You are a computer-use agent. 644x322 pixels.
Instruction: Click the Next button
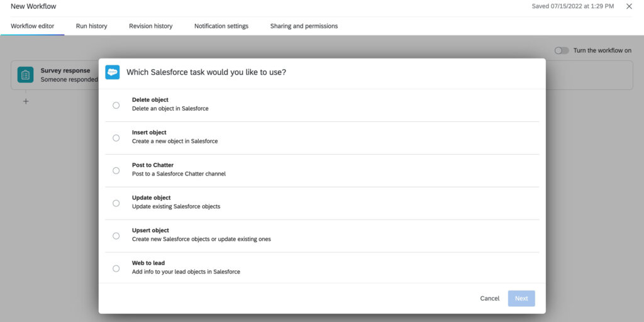[x=521, y=298]
